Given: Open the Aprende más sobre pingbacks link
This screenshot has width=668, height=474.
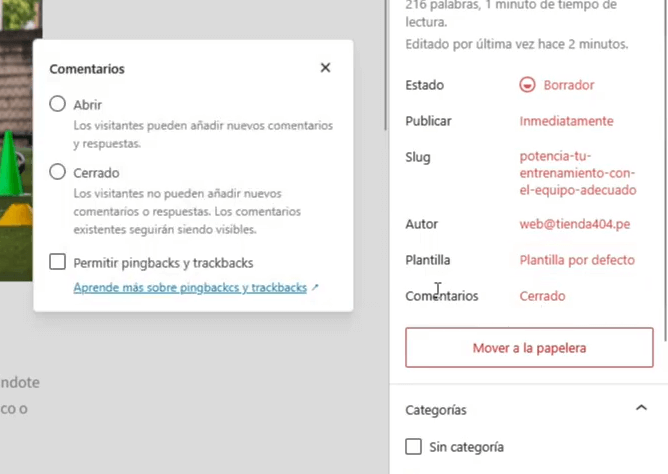Looking at the screenshot, I should point(190,287).
